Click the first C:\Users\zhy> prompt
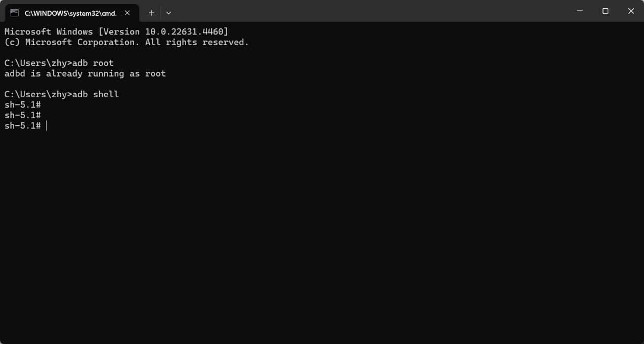 pos(38,63)
